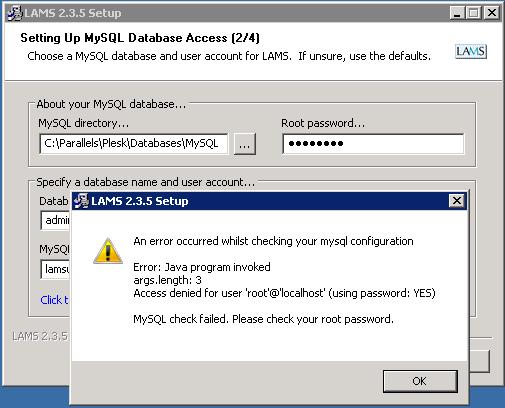This screenshot has width=505, height=408.
Task: Open the MySQL directory browse button
Action: pyautogui.click(x=245, y=144)
